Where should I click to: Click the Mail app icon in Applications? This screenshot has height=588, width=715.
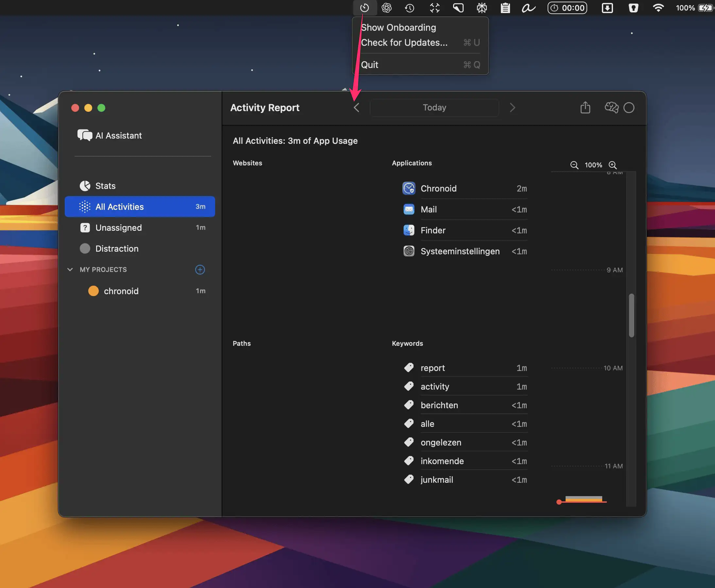point(409,209)
